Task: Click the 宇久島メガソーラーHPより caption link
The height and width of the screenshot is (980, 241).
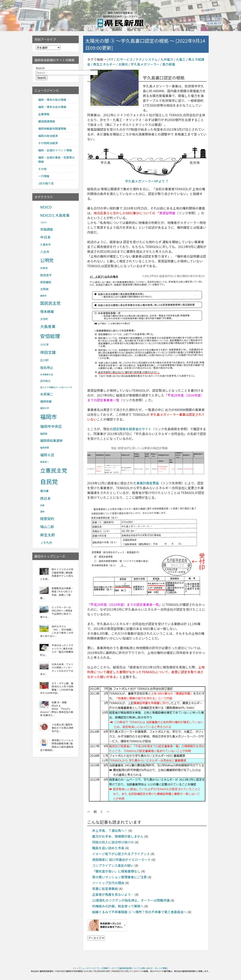Action: point(146,181)
